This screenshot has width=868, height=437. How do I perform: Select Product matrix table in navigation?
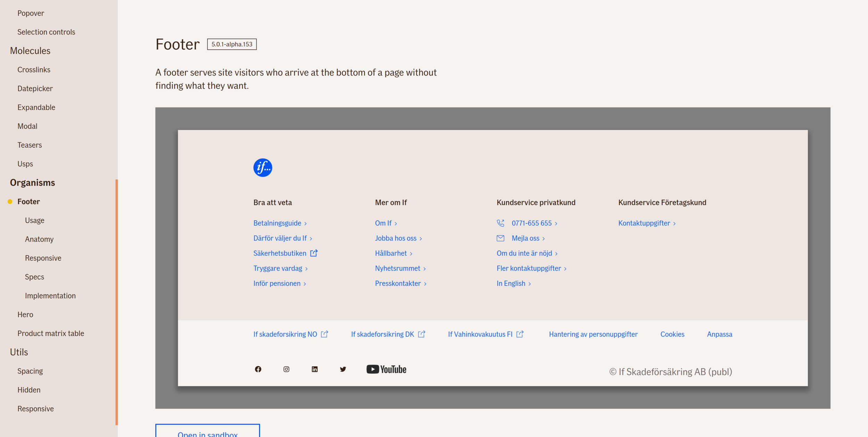[x=51, y=333]
